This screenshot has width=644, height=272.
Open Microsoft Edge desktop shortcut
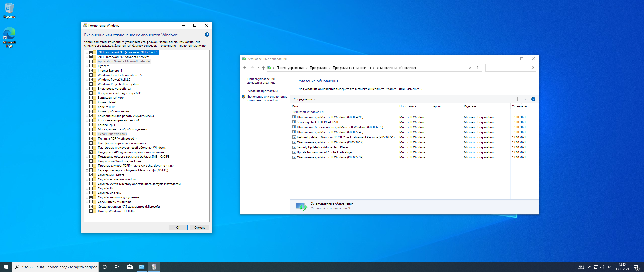[x=9, y=37]
